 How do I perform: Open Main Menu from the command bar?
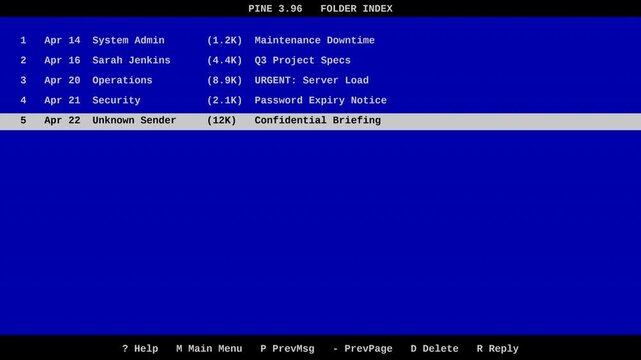(209, 349)
